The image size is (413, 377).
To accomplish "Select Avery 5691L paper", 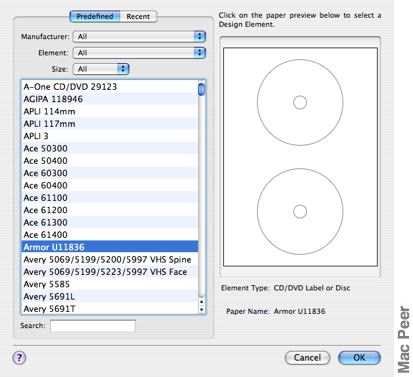I will click(x=110, y=296).
